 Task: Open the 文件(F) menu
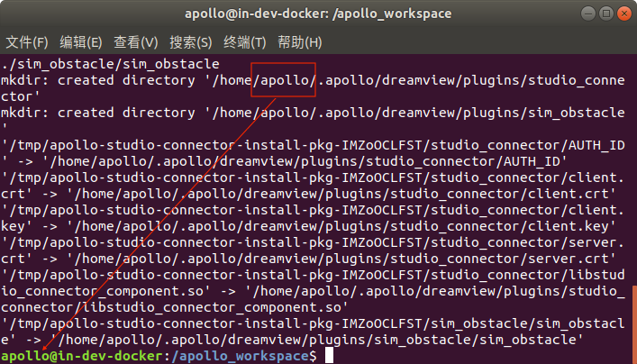(x=27, y=42)
